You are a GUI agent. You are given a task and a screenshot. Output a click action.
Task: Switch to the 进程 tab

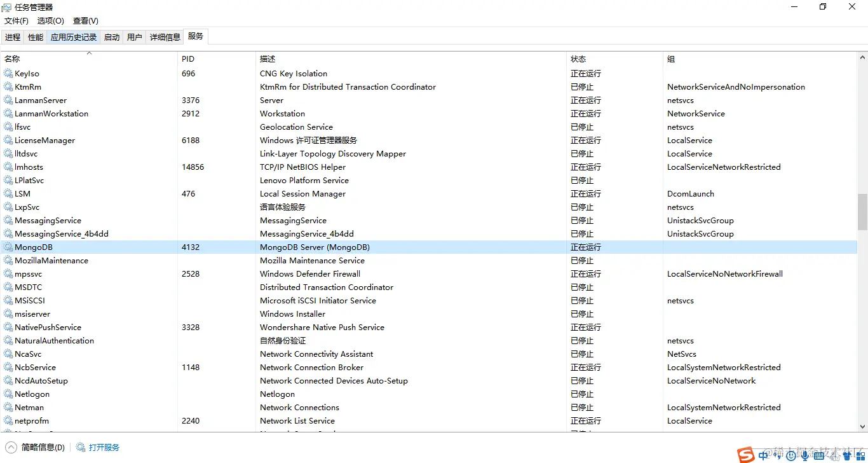[x=13, y=38]
